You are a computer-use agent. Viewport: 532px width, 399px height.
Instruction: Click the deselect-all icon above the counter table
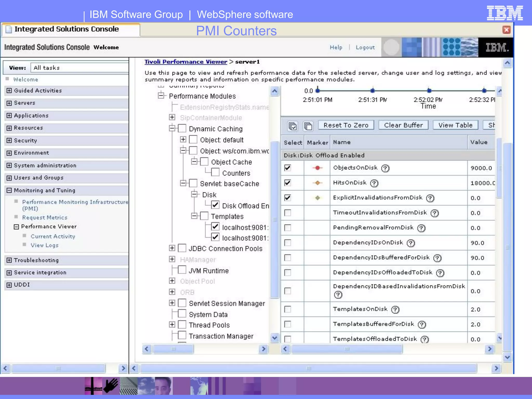coord(308,126)
